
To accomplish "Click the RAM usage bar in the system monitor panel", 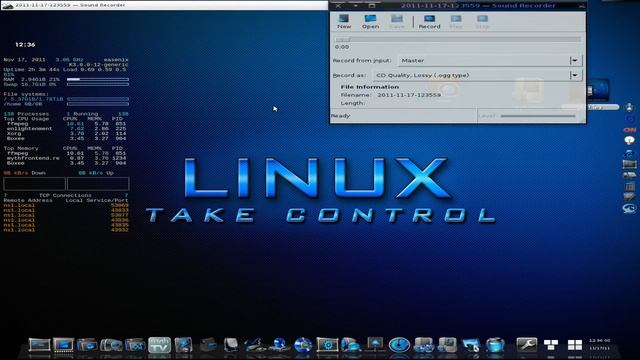I will tap(98, 79).
